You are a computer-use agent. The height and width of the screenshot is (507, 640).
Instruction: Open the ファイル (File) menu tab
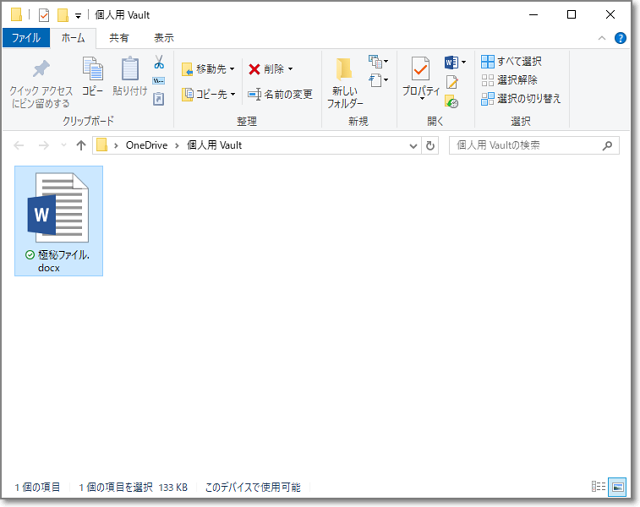coord(25,38)
